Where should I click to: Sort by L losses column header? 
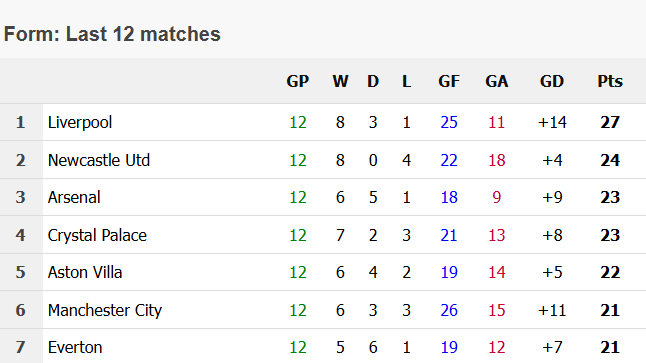[x=406, y=81]
